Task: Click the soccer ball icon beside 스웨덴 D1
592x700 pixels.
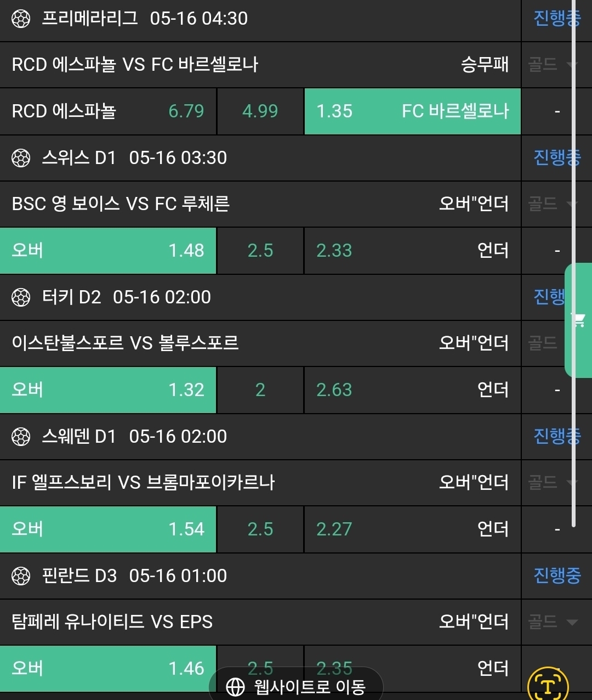Action: [21, 437]
